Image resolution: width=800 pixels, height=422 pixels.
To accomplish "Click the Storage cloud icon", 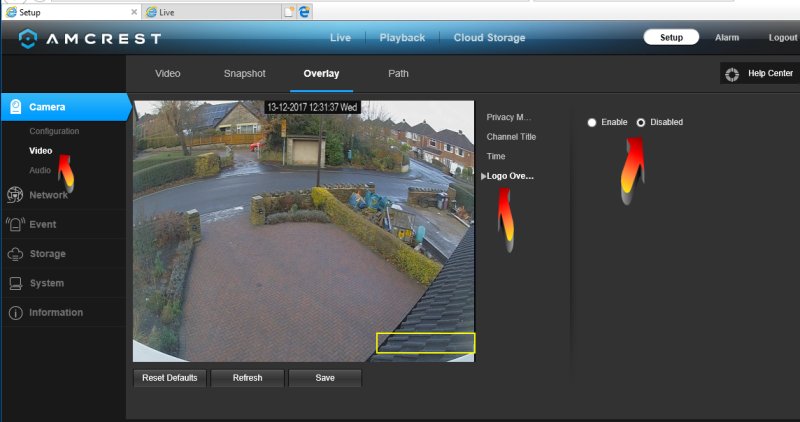I will point(15,254).
